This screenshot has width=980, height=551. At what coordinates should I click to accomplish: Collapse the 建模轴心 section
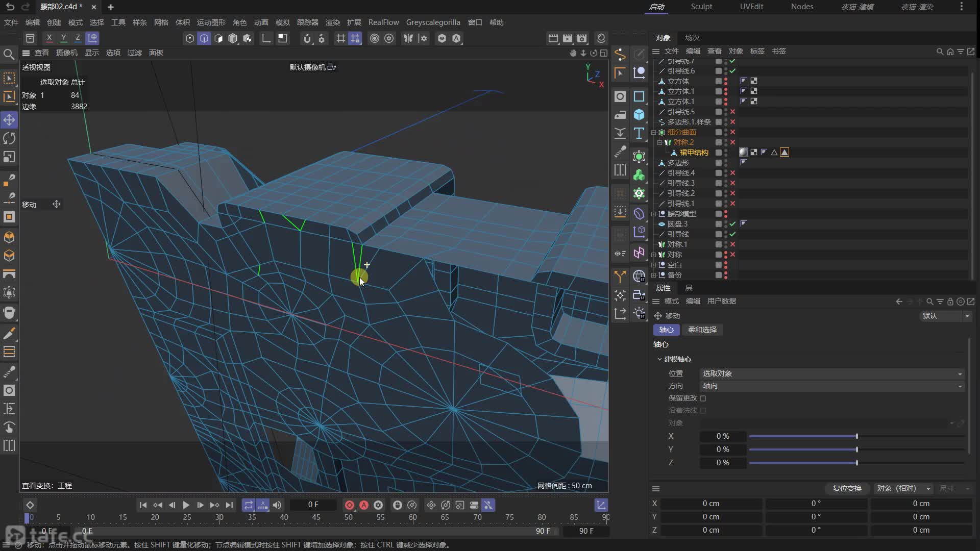659,359
